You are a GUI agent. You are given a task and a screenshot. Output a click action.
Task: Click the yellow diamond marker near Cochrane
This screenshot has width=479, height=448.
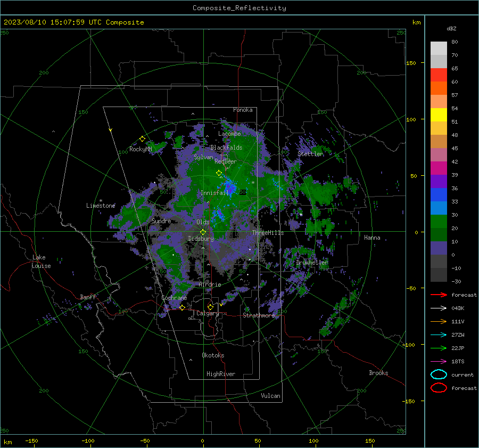click(182, 307)
